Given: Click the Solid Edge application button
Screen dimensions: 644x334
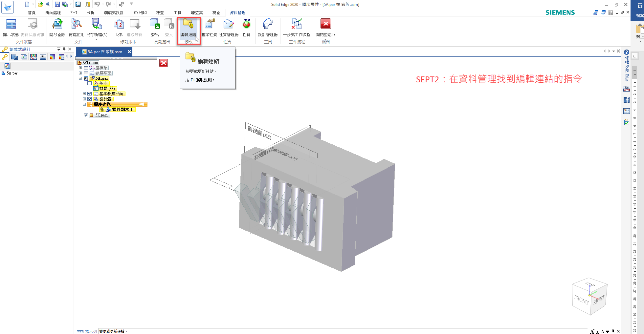Looking at the screenshot, I should pos(7,7).
